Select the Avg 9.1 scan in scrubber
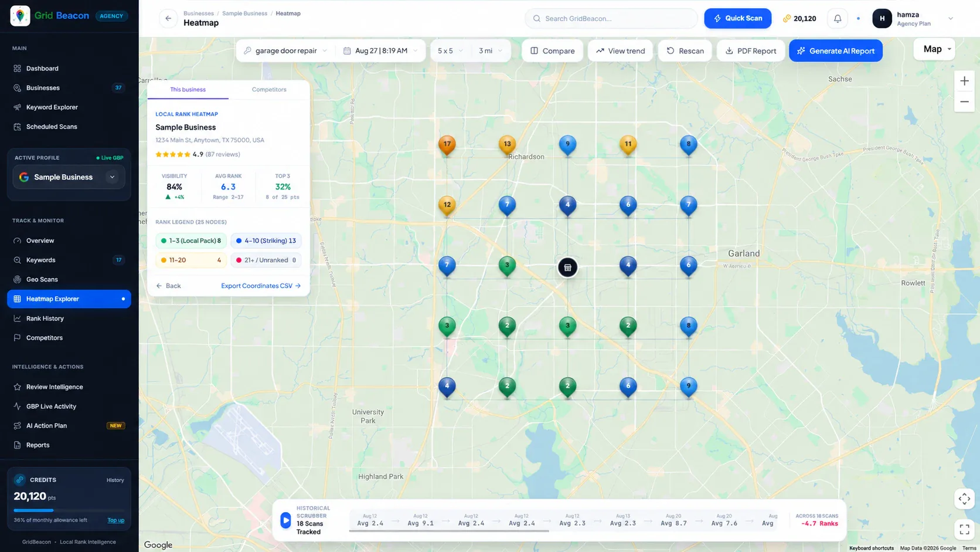This screenshot has width=980, height=552. (421, 520)
